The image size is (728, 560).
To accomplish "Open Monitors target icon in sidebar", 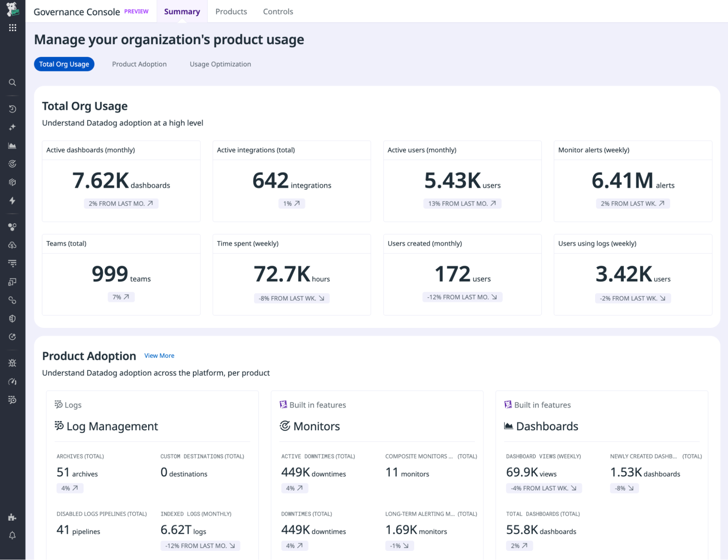I will pyautogui.click(x=12, y=164).
